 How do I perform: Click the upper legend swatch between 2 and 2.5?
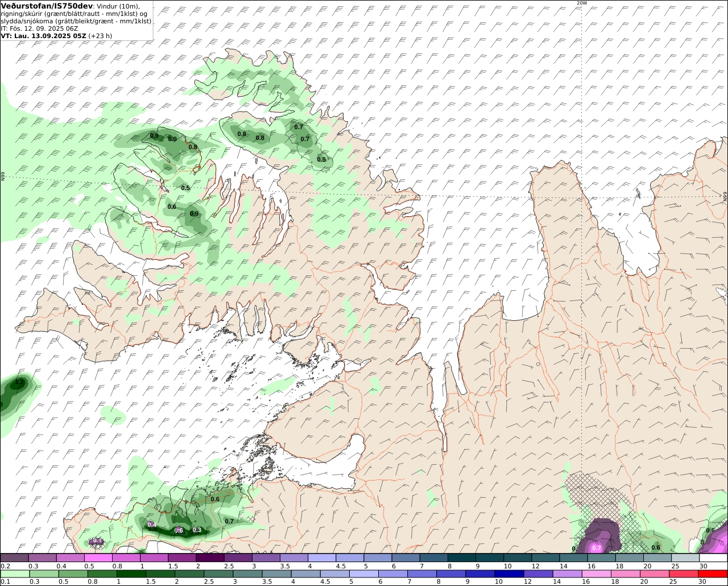click(210, 558)
